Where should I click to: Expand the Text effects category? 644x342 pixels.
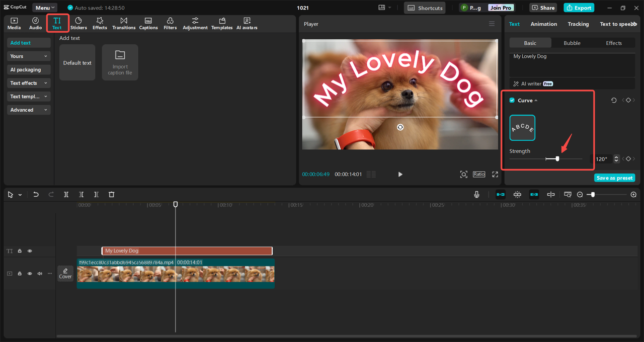click(29, 83)
